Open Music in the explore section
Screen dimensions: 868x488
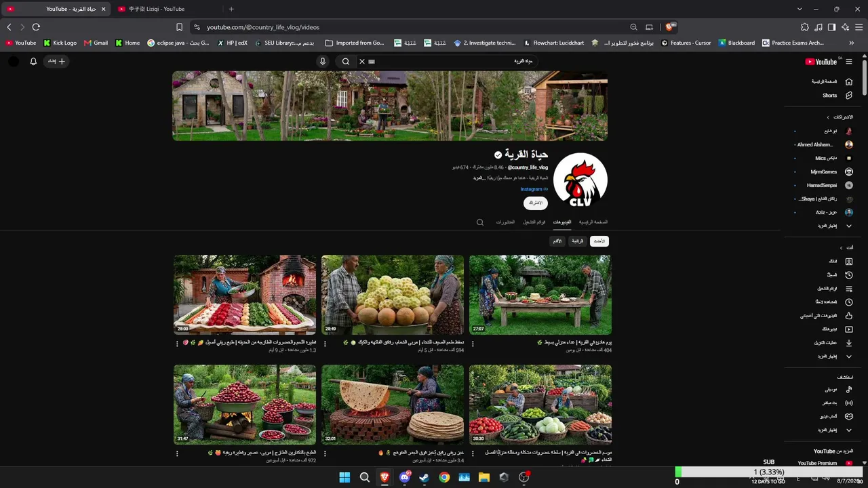pyautogui.click(x=848, y=390)
